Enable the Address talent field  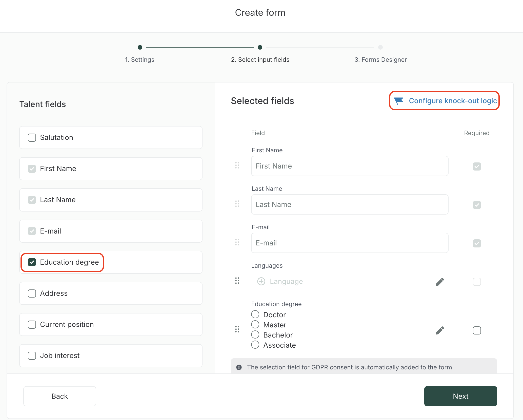[x=32, y=293]
